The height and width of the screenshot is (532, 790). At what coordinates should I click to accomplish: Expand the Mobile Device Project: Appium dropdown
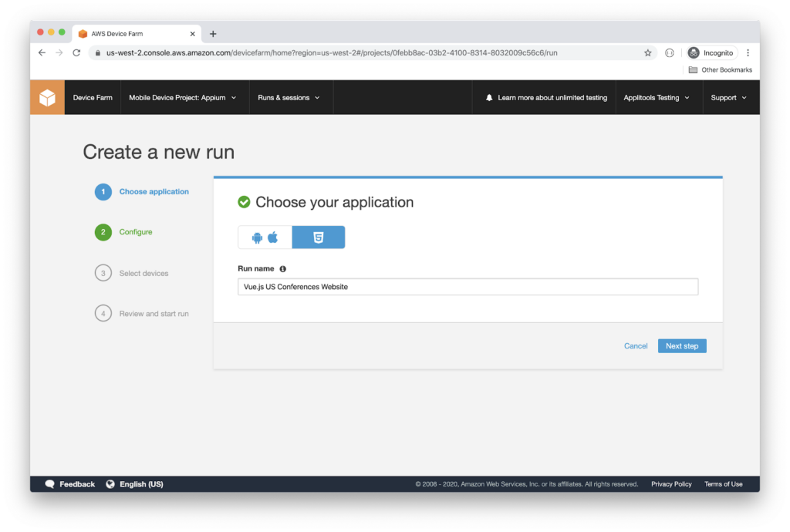tap(183, 98)
